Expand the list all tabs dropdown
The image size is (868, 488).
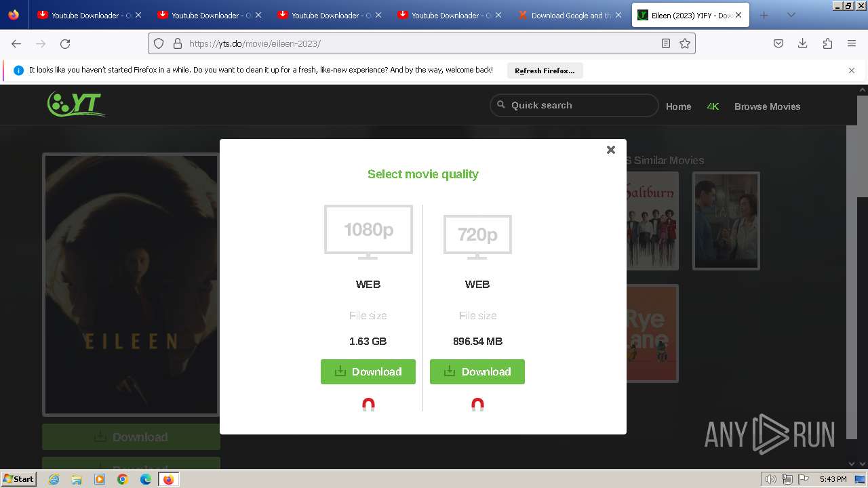pyautogui.click(x=791, y=15)
